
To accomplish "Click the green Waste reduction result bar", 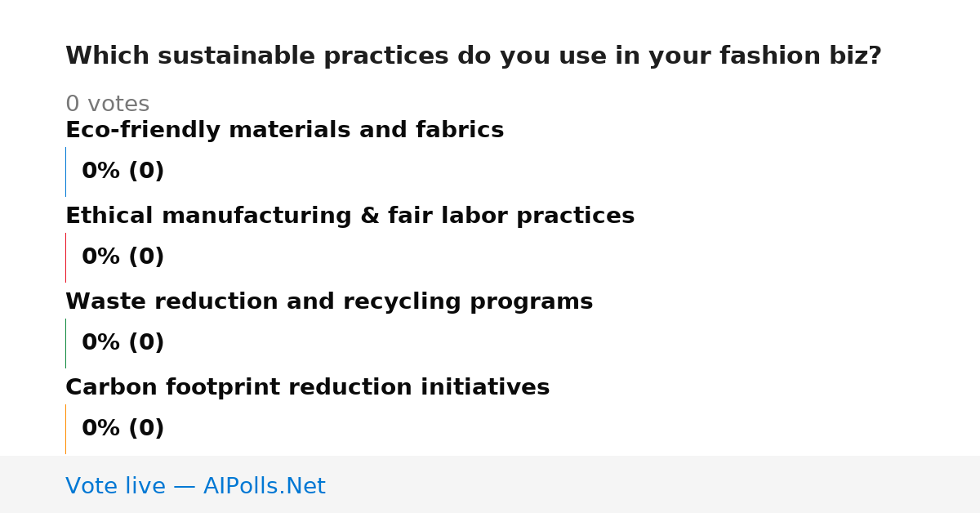I will pos(65,343).
